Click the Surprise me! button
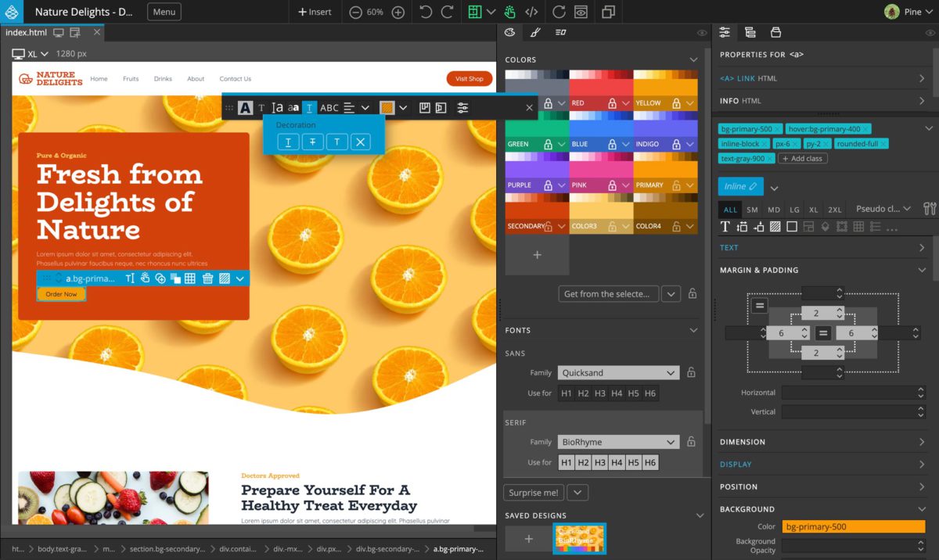This screenshot has width=939, height=560. [x=534, y=493]
